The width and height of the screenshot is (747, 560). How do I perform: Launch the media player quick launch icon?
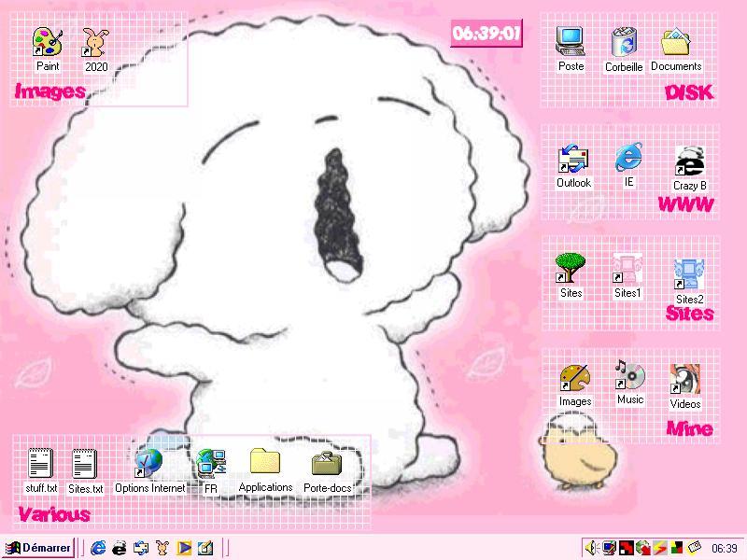tap(184, 548)
